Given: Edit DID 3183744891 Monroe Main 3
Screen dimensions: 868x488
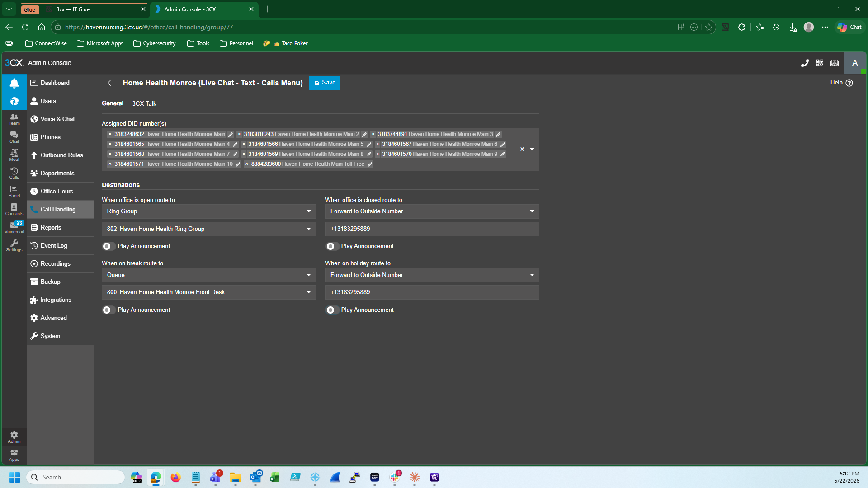Looking at the screenshot, I should [x=498, y=134].
